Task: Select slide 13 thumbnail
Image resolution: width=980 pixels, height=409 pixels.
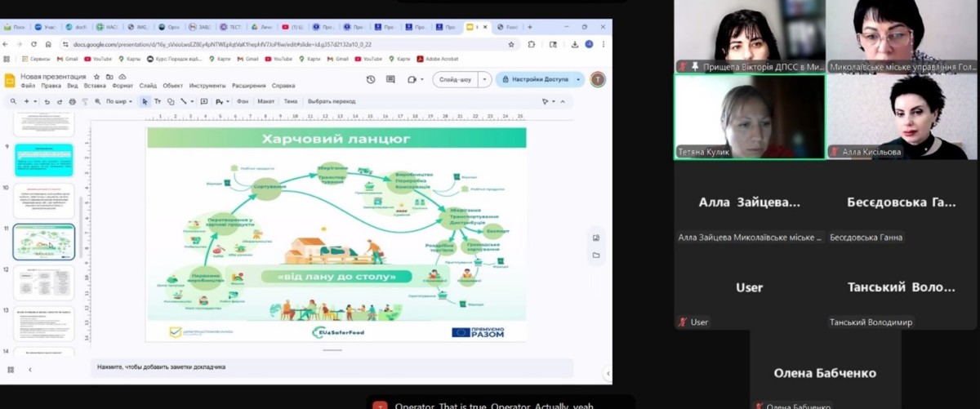Action: coord(44,324)
